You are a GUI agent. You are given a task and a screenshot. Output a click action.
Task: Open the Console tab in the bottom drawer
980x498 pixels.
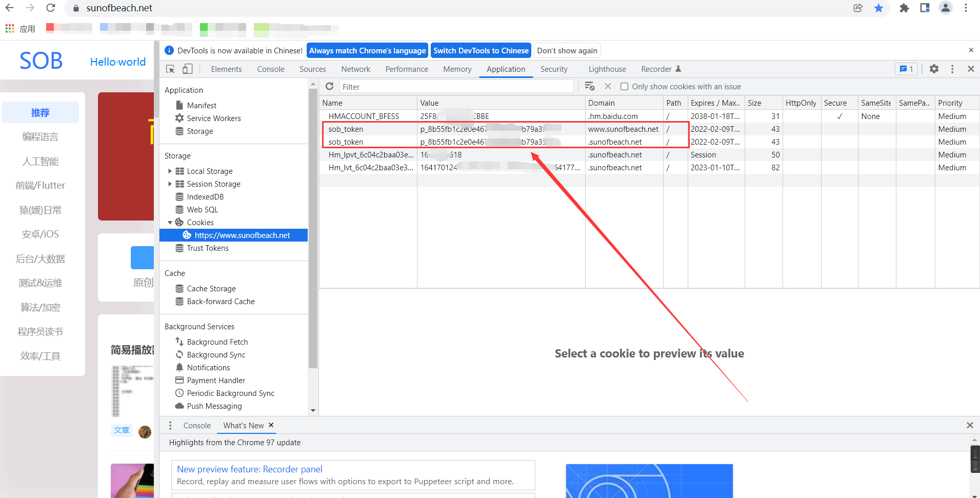click(197, 426)
